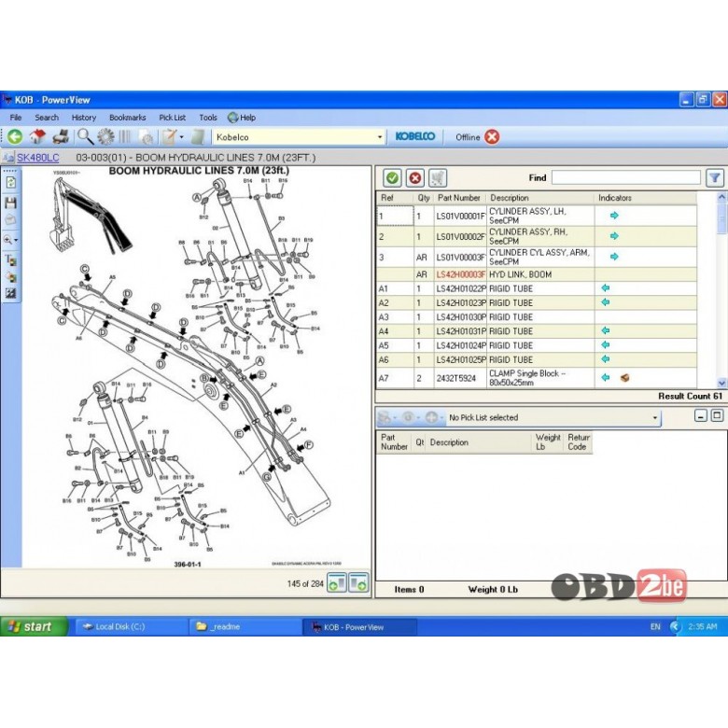Click right arrow indicator for LS01V00001F

click(x=614, y=216)
